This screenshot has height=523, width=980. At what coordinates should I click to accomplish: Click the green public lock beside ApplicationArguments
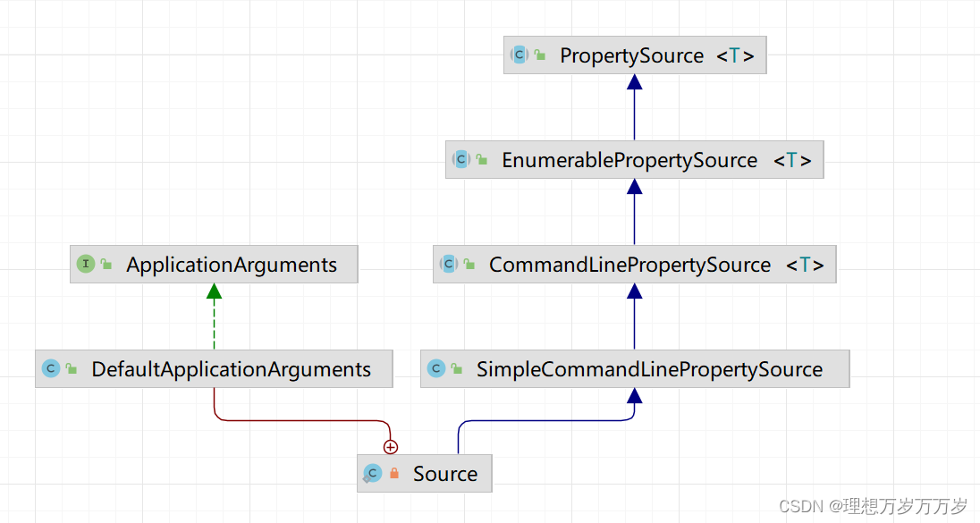click(106, 265)
